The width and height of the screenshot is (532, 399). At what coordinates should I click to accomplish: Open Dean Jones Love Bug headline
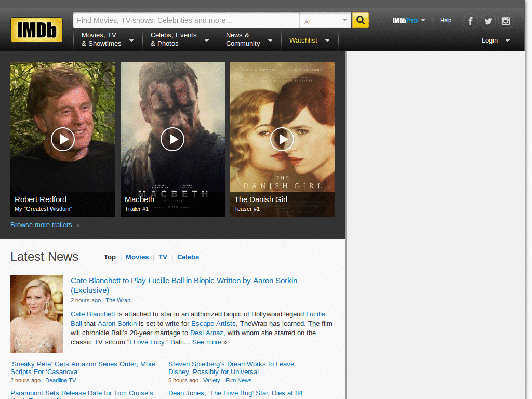click(x=235, y=393)
